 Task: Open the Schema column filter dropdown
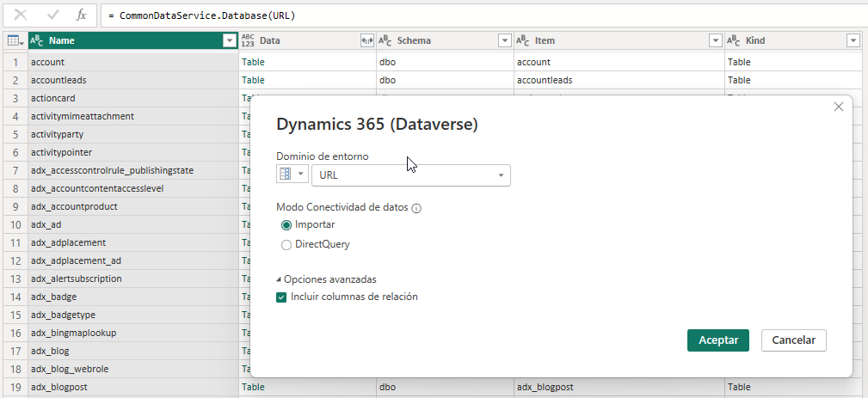(x=504, y=40)
